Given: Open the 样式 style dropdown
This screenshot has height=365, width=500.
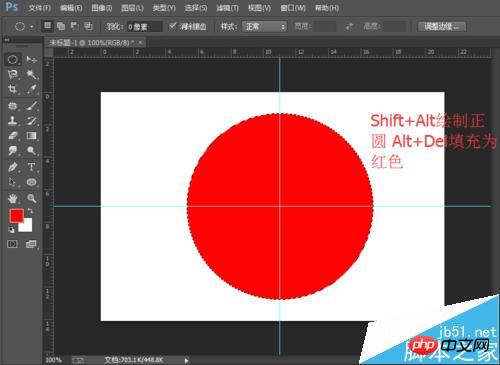Looking at the screenshot, I should coord(265,26).
